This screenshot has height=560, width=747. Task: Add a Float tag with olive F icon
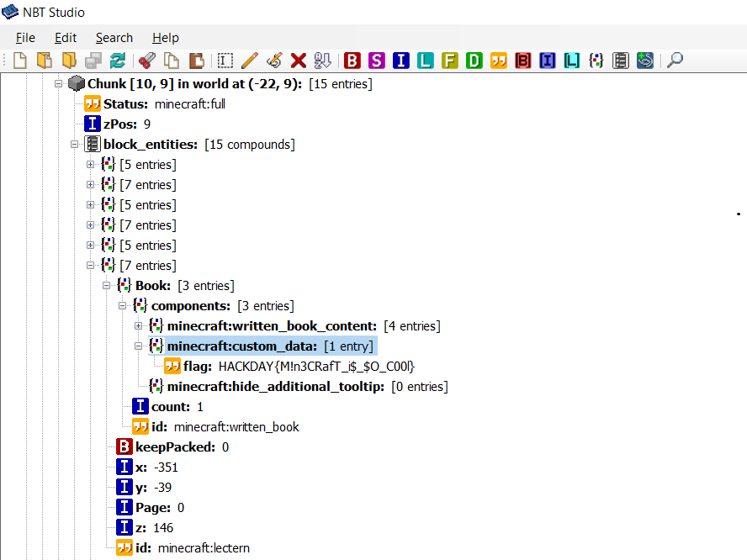[x=450, y=61]
